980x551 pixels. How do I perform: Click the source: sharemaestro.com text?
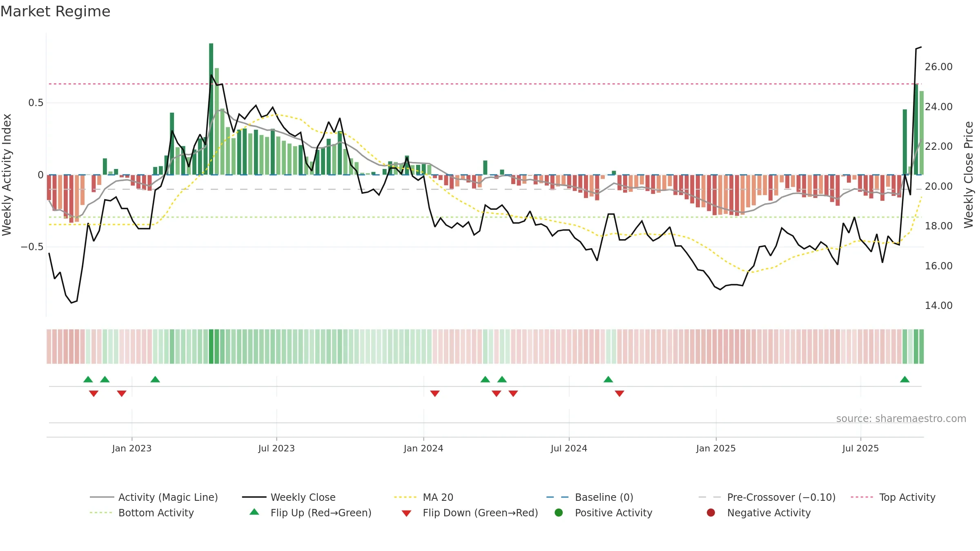[901, 418]
